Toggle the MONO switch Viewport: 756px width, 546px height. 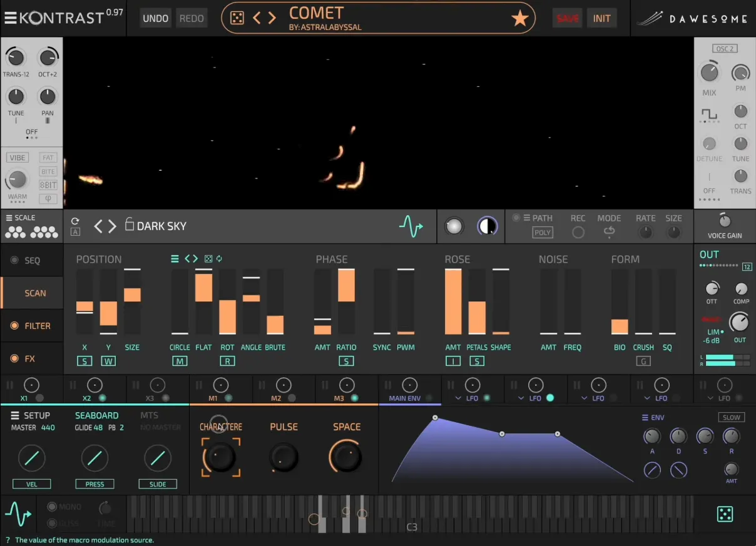(x=52, y=507)
